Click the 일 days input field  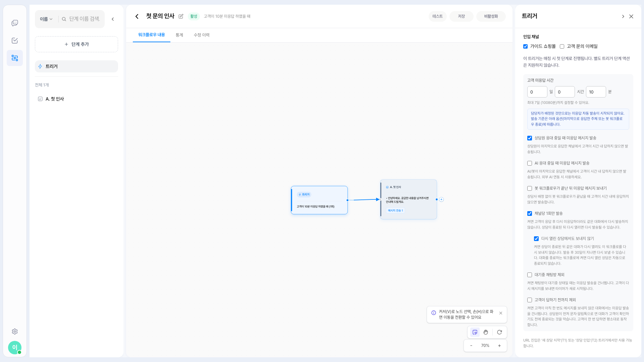537,92
